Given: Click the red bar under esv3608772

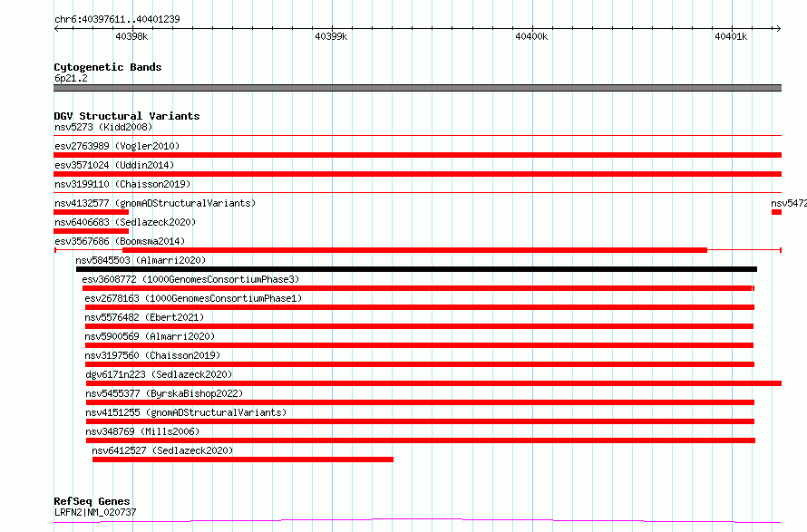Looking at the screenshot, I should (418, 288).
